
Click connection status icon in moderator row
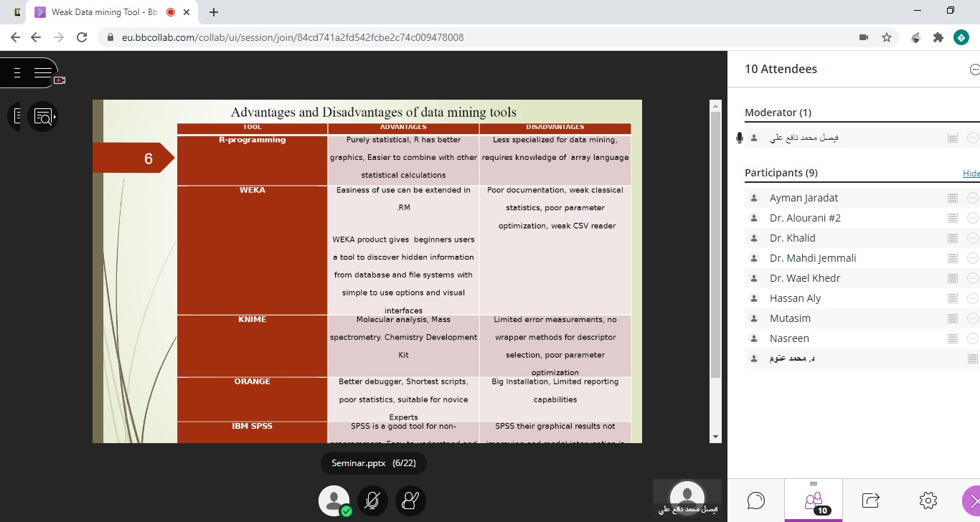click(953, 138)
